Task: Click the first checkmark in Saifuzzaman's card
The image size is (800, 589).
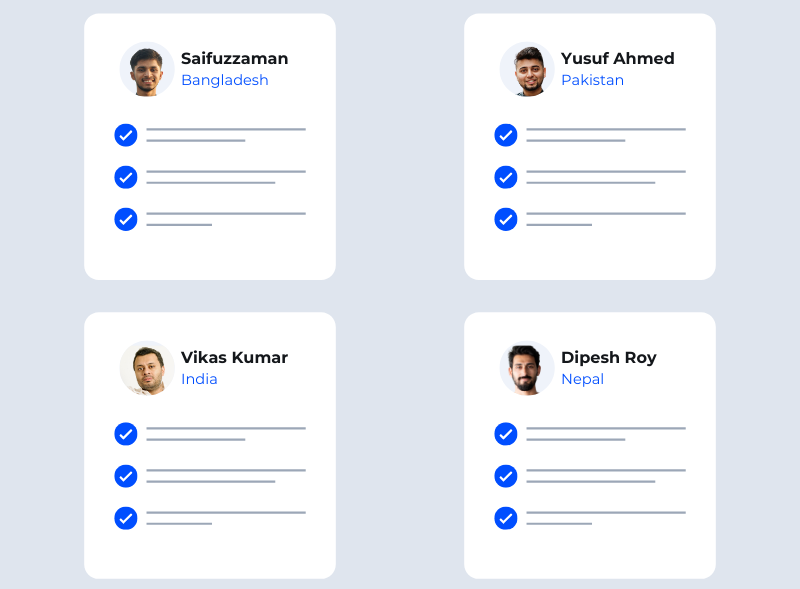Action: coord(126,135)
